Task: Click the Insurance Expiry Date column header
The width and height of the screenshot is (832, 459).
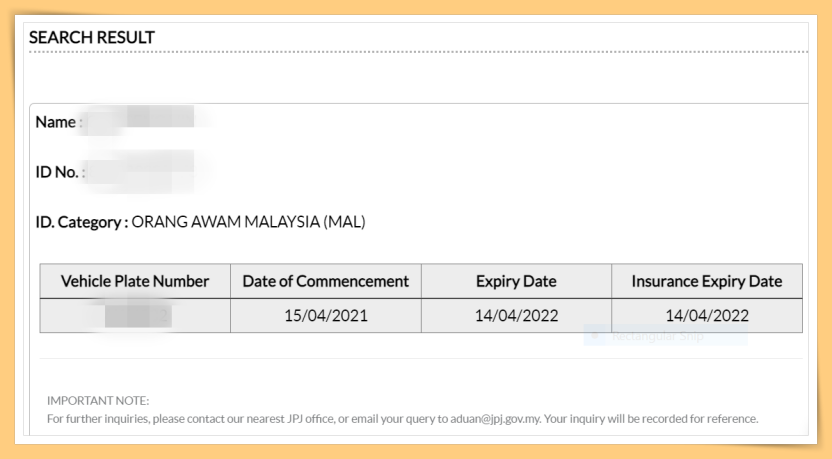Action: 706,281
